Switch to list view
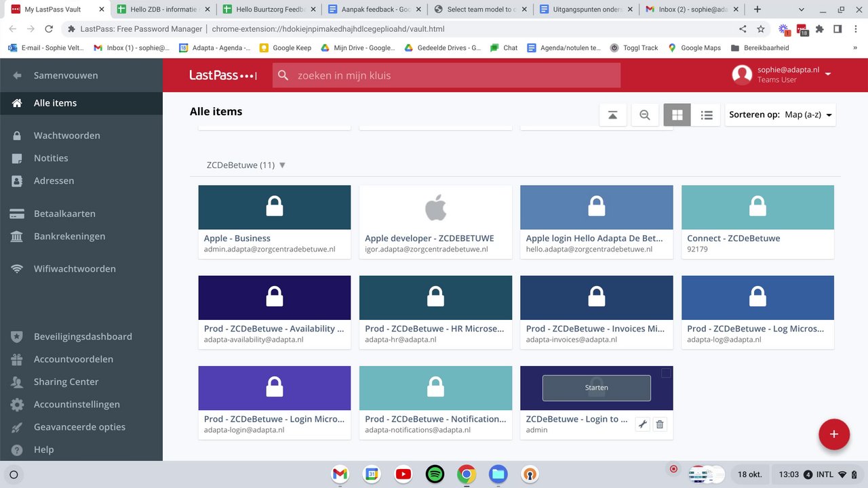868x488 pixels. tap(707, 115)
